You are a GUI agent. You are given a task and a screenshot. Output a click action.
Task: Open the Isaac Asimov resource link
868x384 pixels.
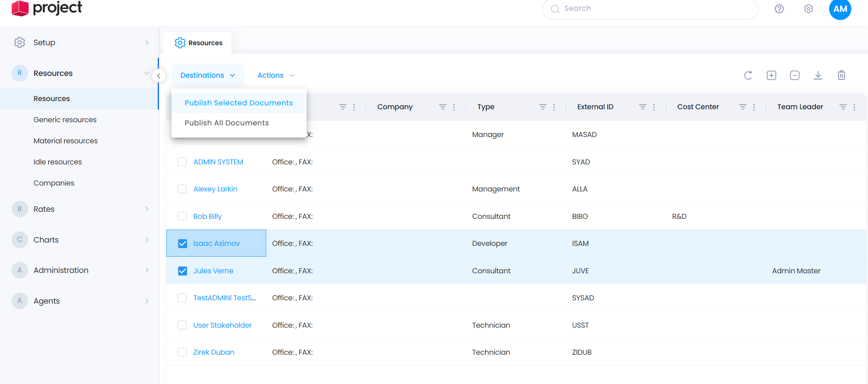coord(216,243)
